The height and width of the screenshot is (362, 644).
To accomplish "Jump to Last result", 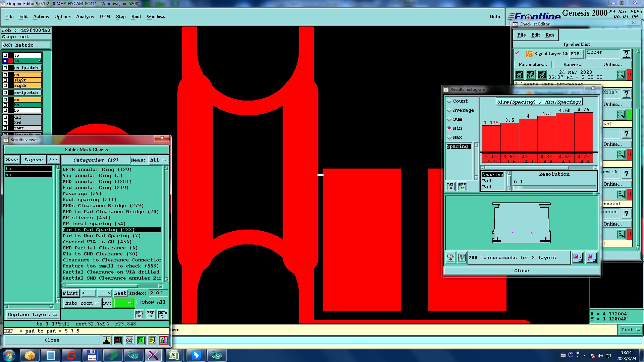I will [x=120, y=293].
